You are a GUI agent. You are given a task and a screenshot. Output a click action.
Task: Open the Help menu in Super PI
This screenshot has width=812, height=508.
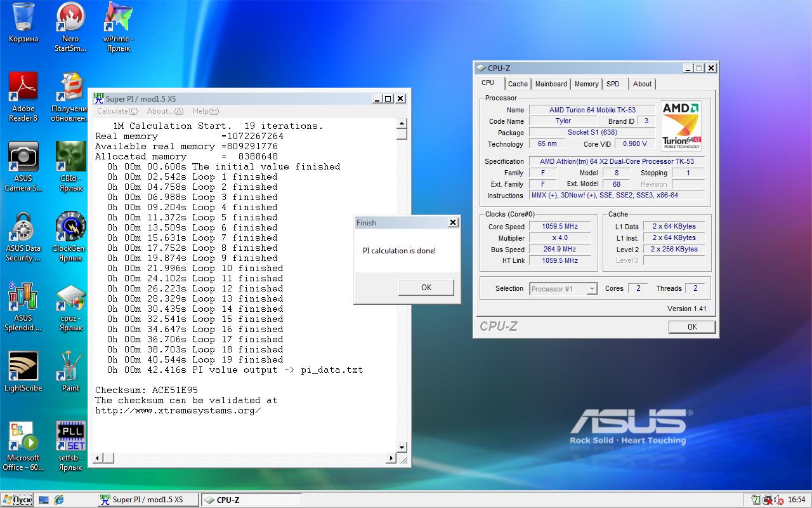pyautogui.click(x=206, y=111)
